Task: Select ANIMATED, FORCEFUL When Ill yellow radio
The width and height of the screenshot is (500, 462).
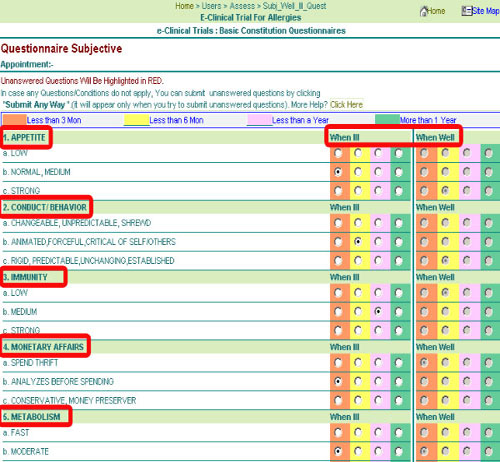Action: click(x=358, y=242)
